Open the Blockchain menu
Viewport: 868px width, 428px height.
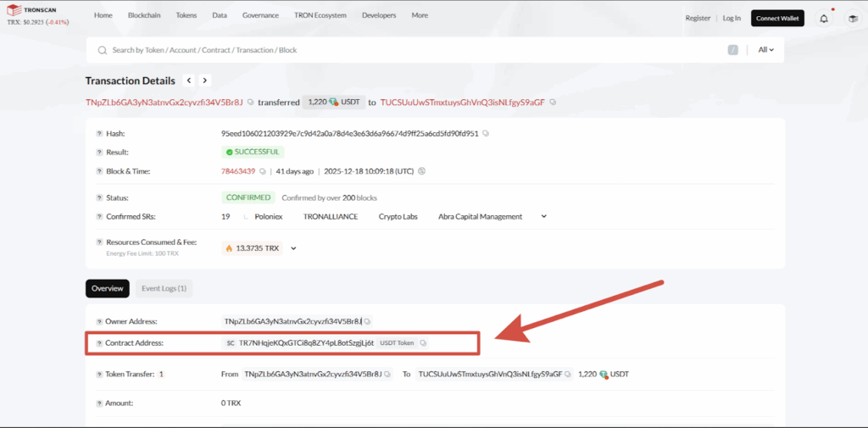click(144, 16)
